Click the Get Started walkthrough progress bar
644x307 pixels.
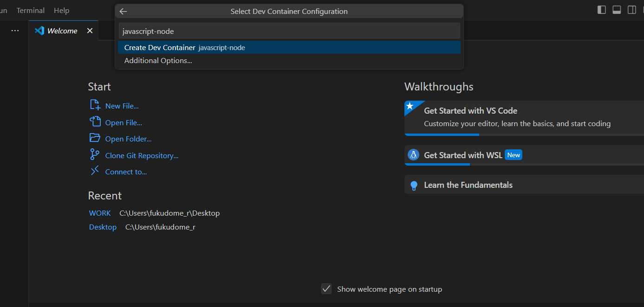pos(441,135)
